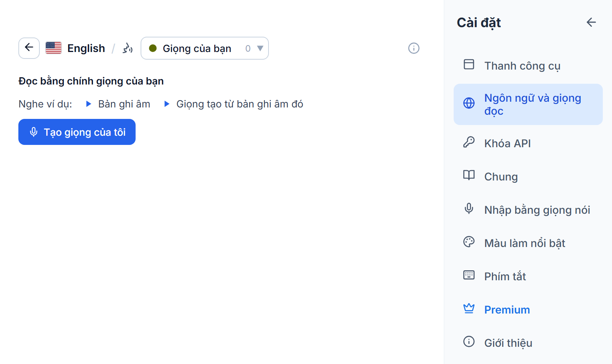
Task: Click the voice count 0 indicator
Action: click(x=248, y=48)
